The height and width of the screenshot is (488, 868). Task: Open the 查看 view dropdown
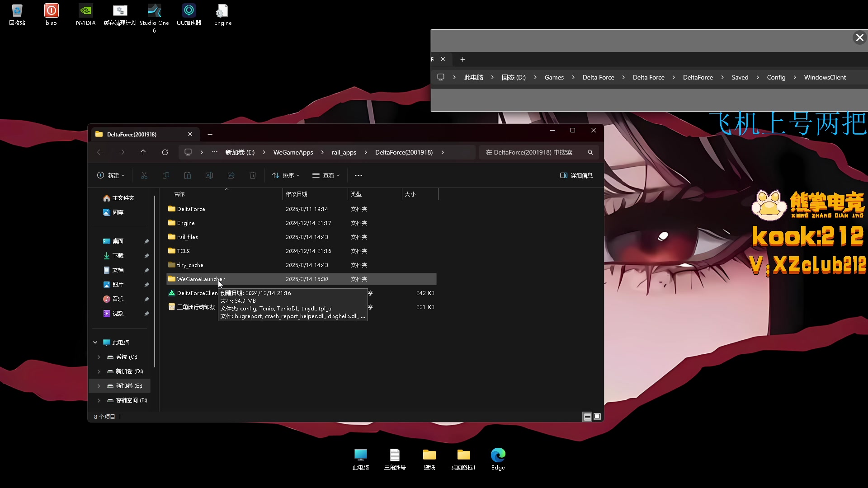point(326,175)
